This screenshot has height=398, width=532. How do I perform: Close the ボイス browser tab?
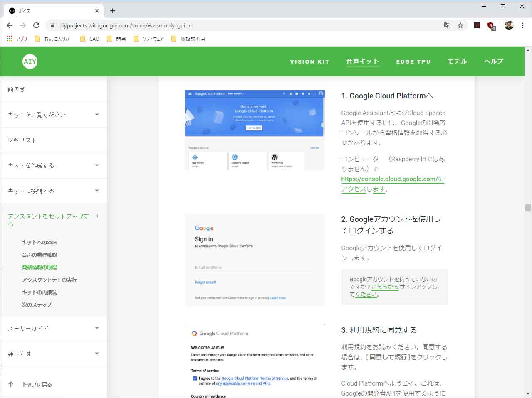[x=97, y=11]
